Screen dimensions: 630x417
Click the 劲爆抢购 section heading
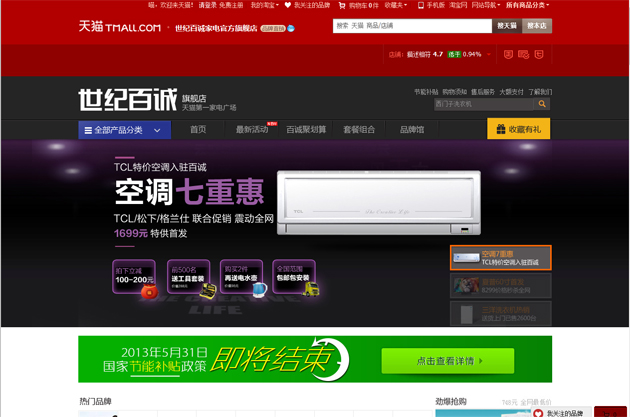pyautogui.click(x=451, y=401)
